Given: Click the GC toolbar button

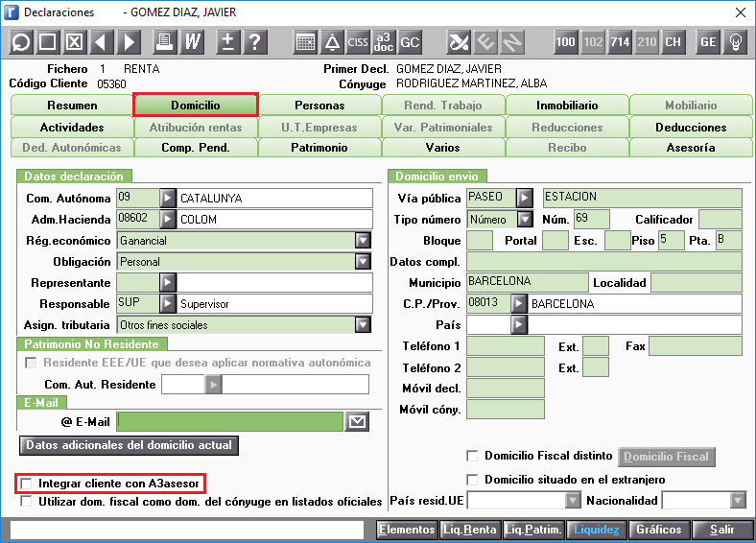Looking at the screenshot, I should point(410,42).
